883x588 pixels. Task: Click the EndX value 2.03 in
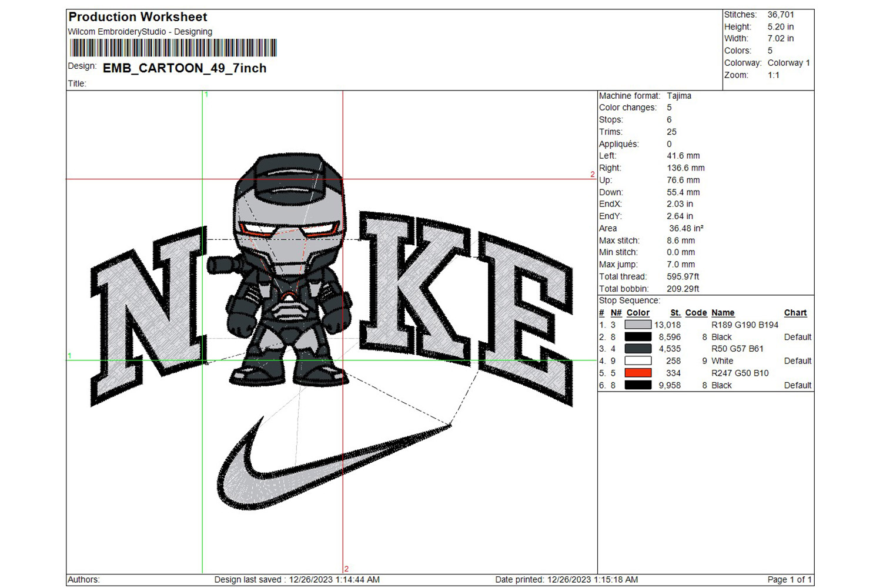click(x=680, y=204)
